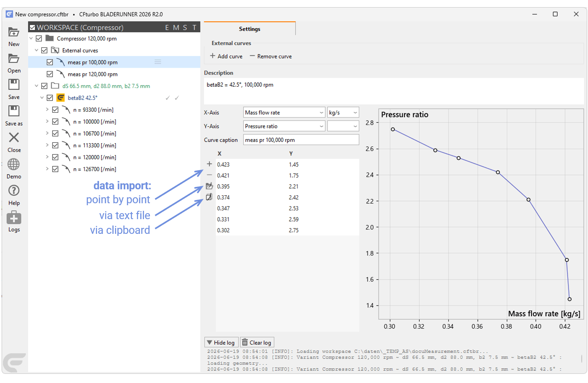Select the X value 0.395 cell

223,186
